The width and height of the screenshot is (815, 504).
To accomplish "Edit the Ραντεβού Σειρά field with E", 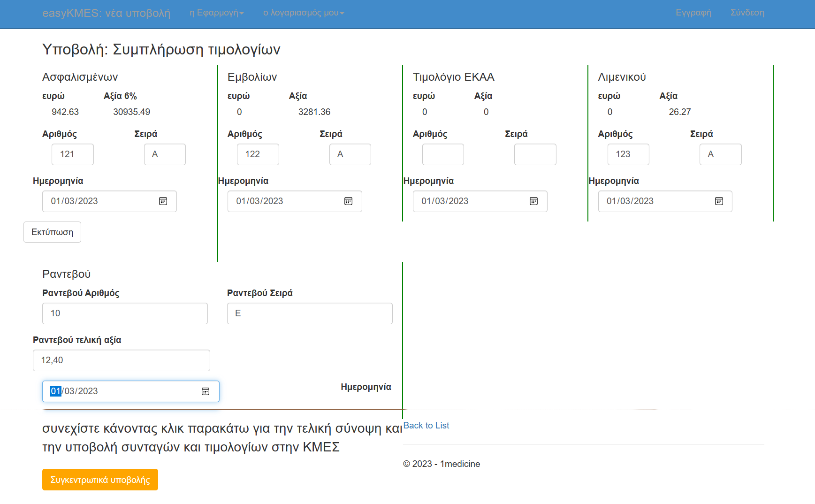I will click(x=310, y=313).
